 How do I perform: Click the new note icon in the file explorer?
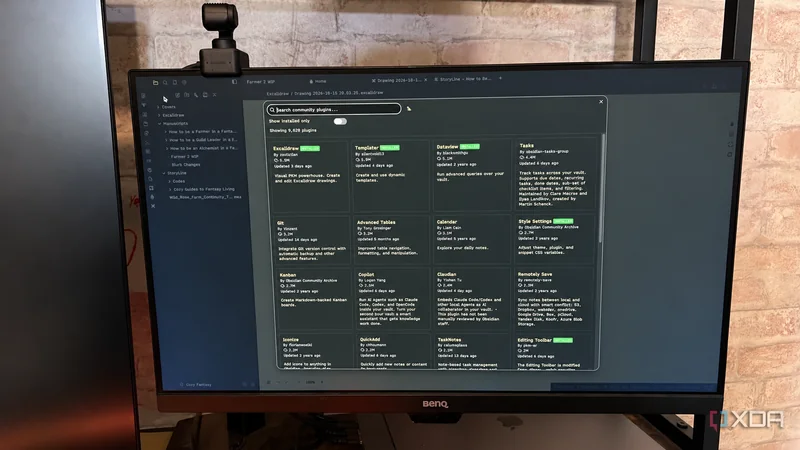pyautogui.click(x=178, y=95)
